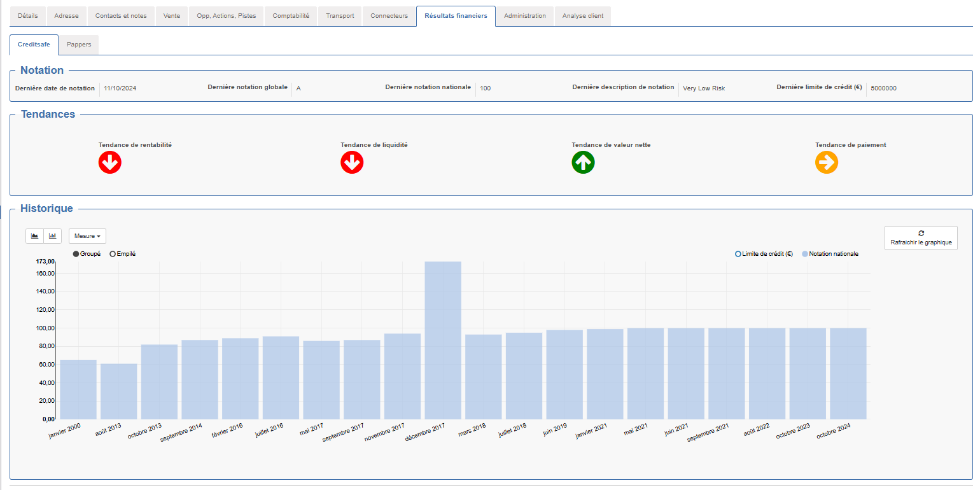The width and height of the screenshot is (980, 490).
Task: Click the mai 2021 bar
Action: click(x=645, y=374)
